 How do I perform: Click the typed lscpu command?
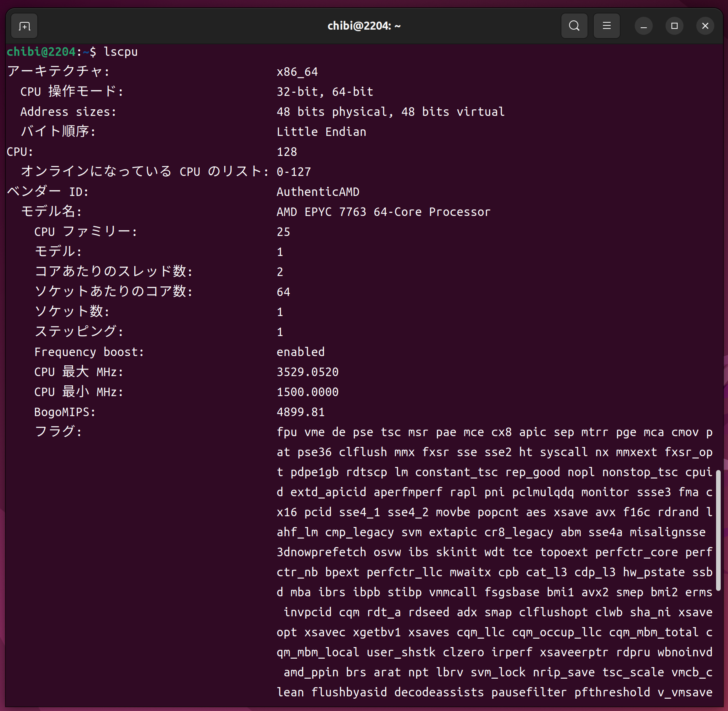[x=120, y=52]
